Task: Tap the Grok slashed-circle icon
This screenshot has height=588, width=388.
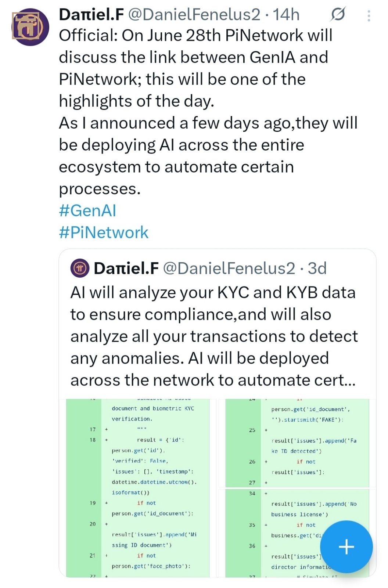Action: (x=338, y=15)
